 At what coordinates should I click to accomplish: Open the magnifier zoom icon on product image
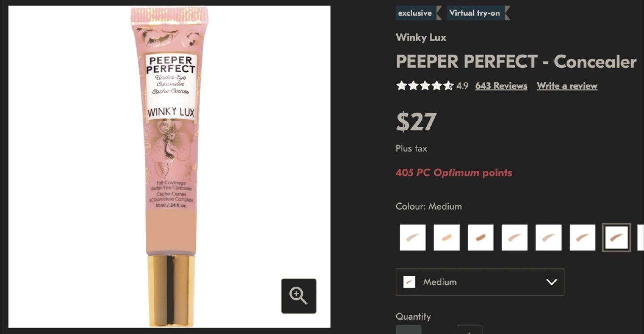click(x=299, y=296)
